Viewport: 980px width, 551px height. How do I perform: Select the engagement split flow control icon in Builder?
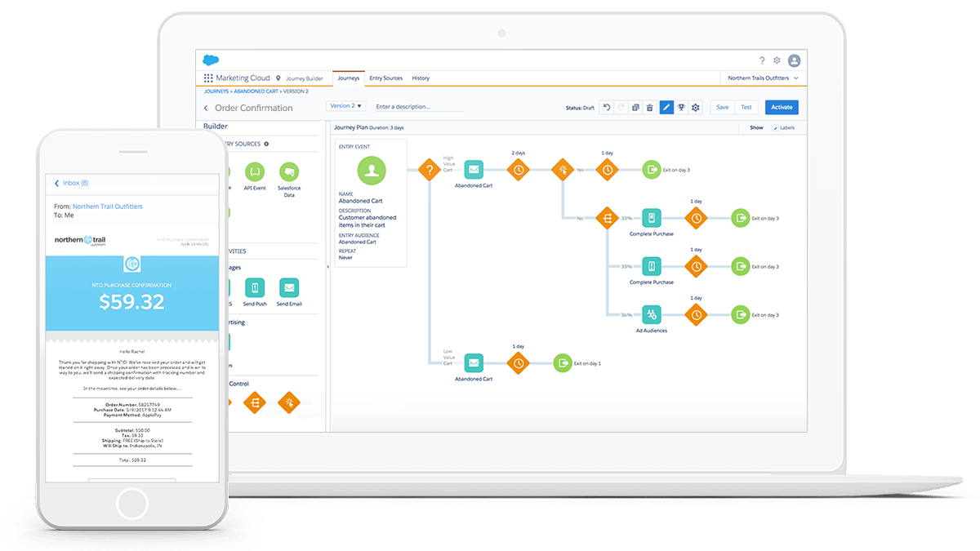click(289, 402)
